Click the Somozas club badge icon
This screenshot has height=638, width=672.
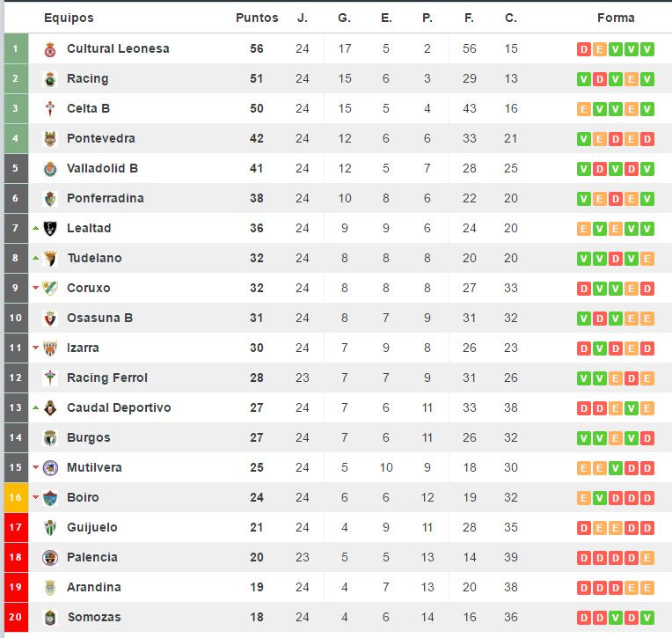[x=50, y=618]
